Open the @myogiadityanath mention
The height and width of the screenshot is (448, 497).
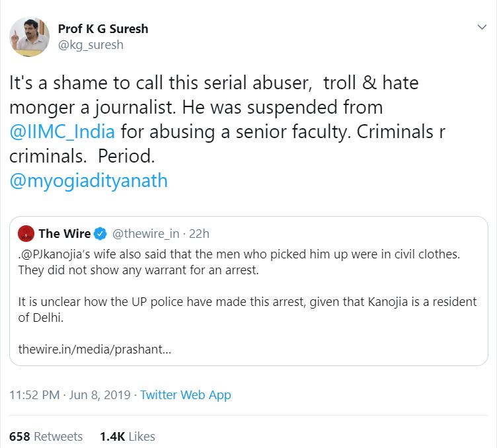[x=89, y=180]
